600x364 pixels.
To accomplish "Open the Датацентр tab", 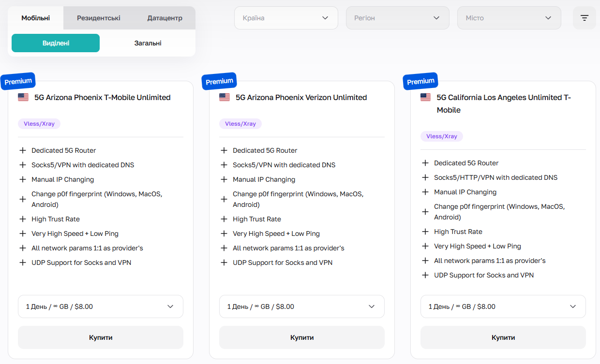I will click(165, 18).
